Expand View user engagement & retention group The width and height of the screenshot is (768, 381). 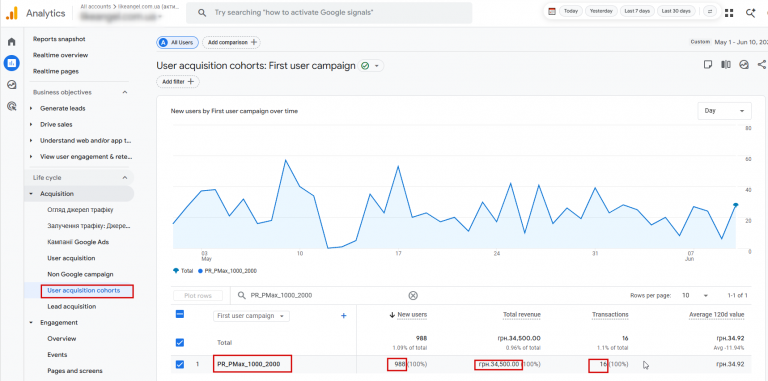pyautogui.click(x=31, y=157)
